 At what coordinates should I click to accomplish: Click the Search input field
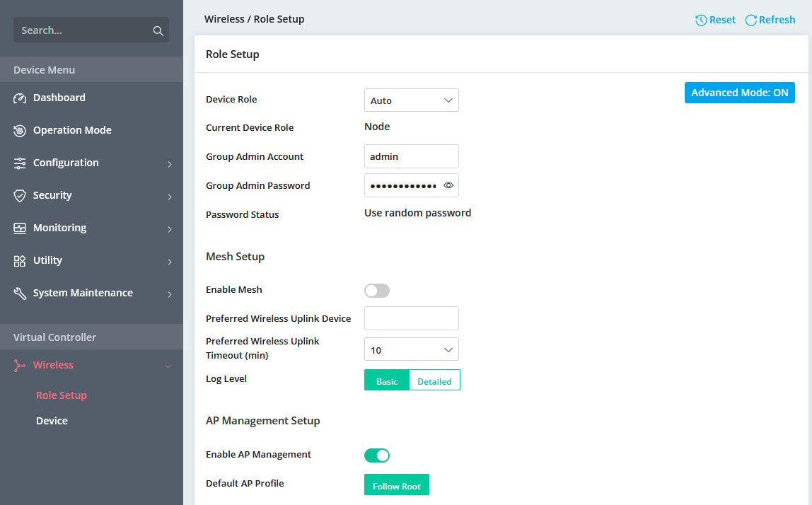point(91,30)
